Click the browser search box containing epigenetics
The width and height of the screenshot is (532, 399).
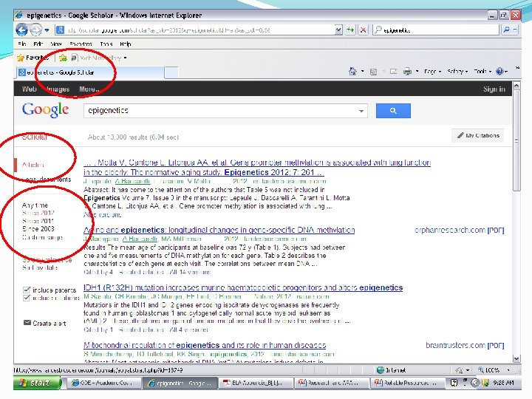click(436, 30)
